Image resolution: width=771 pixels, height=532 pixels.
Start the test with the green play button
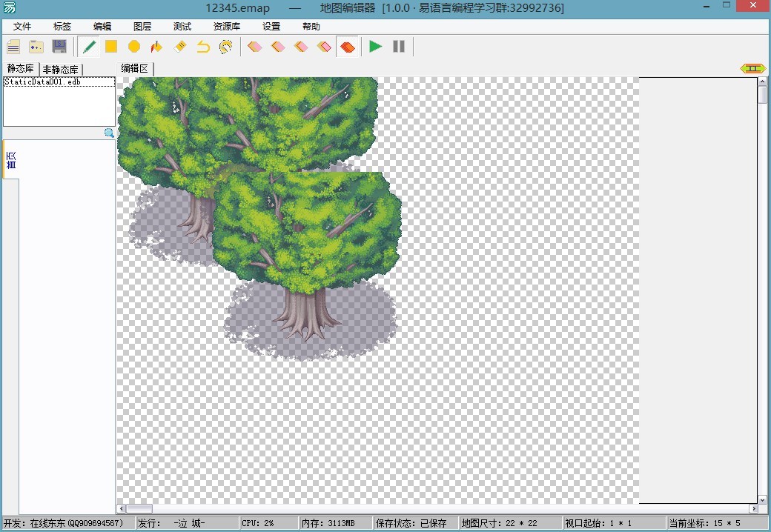point(376,47)
